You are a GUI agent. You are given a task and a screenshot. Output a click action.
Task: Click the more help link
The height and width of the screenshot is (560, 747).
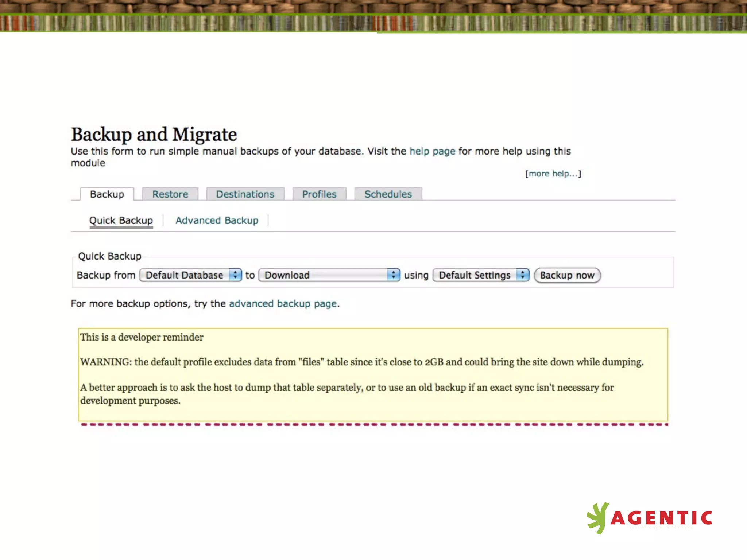pyautogui.click(x=553, y=174)
